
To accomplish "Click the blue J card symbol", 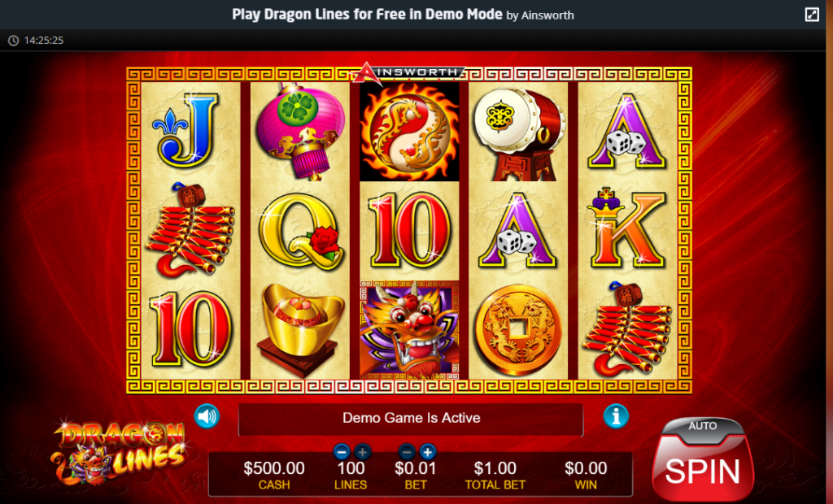I will pyautogui.click(x=186, y=130).
